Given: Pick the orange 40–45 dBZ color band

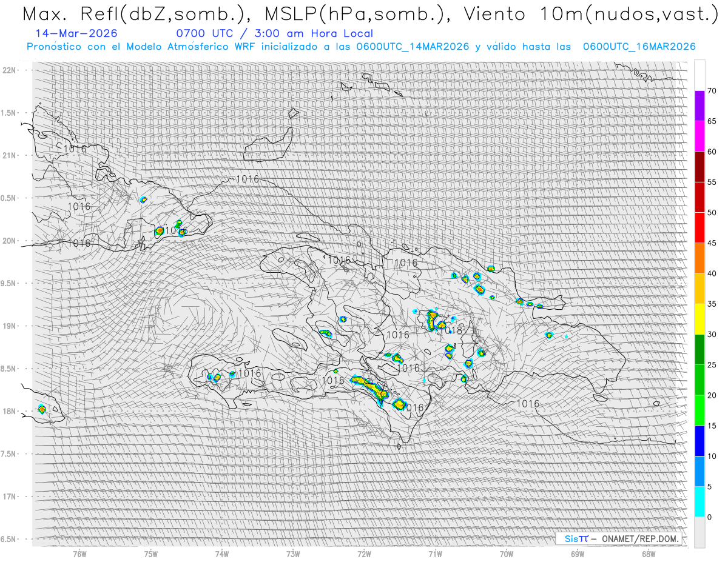Looking at the screenshot, I should (699, 258).
